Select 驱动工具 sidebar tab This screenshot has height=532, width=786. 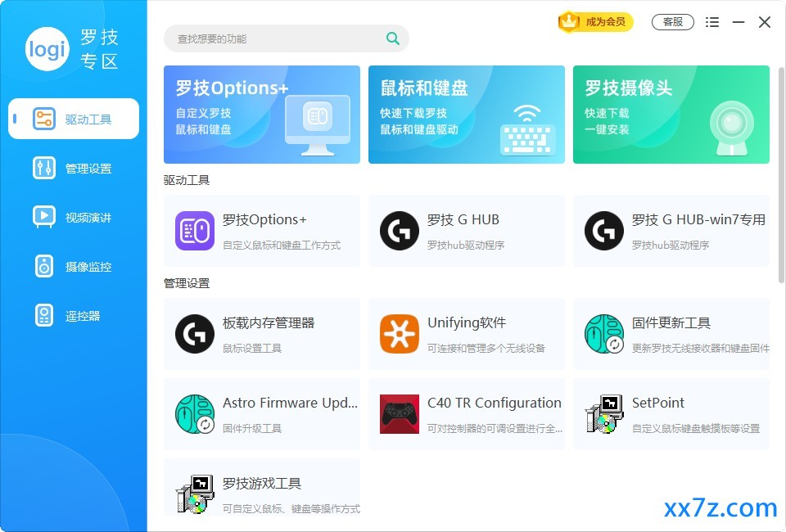click(x=74, y=119)
